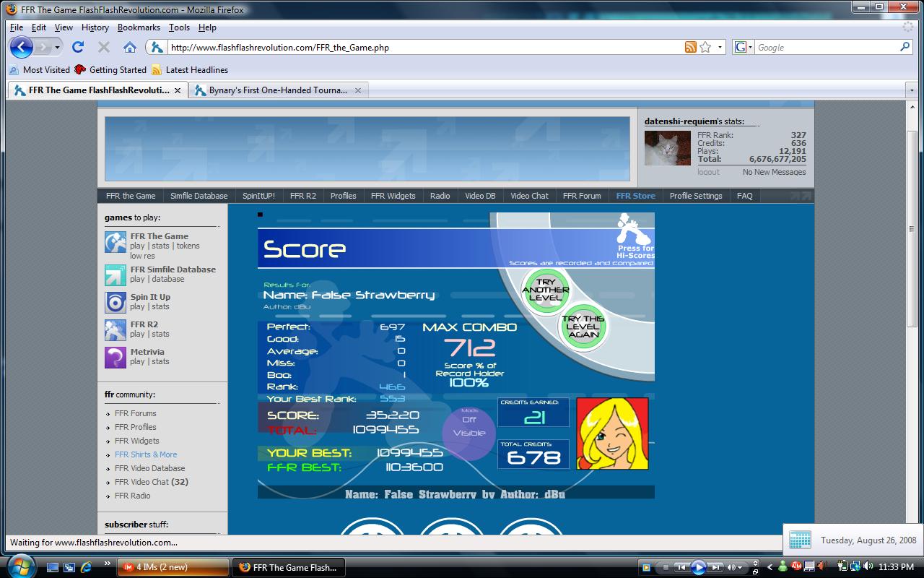
Task: Open the File menu
Action: [17, 27]
